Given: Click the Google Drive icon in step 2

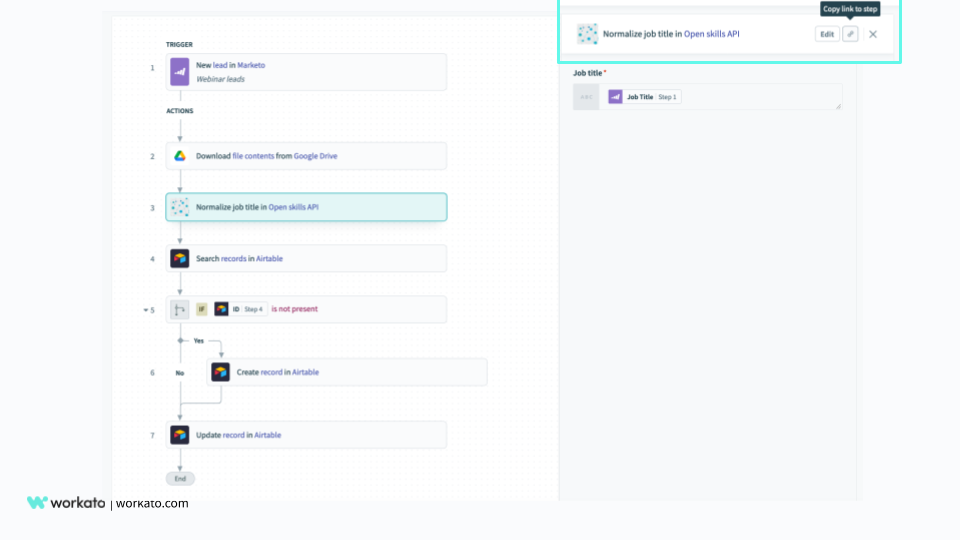Looking at the screenshot, I should pyautogui.click(x=179, y=156).
